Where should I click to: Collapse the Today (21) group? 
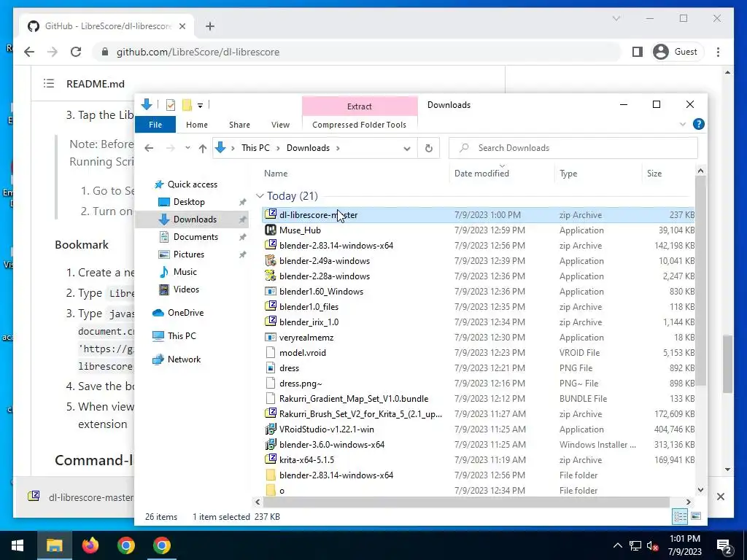pos(260,195)
